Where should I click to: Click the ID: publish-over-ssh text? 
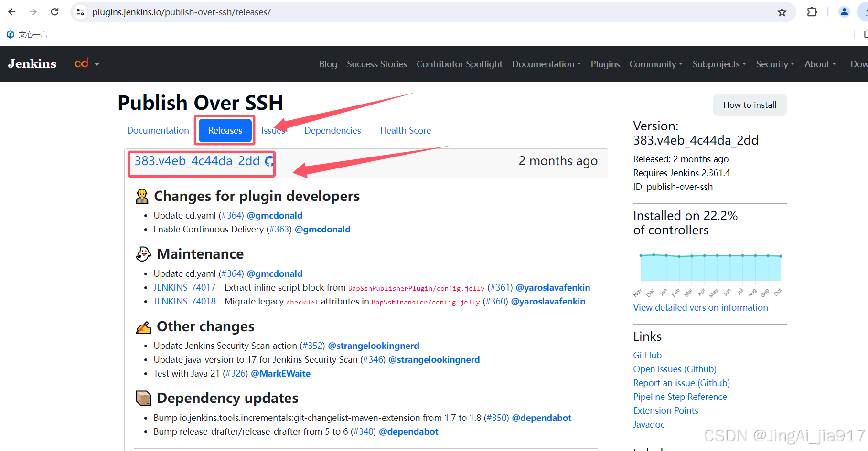coord(673,187)
